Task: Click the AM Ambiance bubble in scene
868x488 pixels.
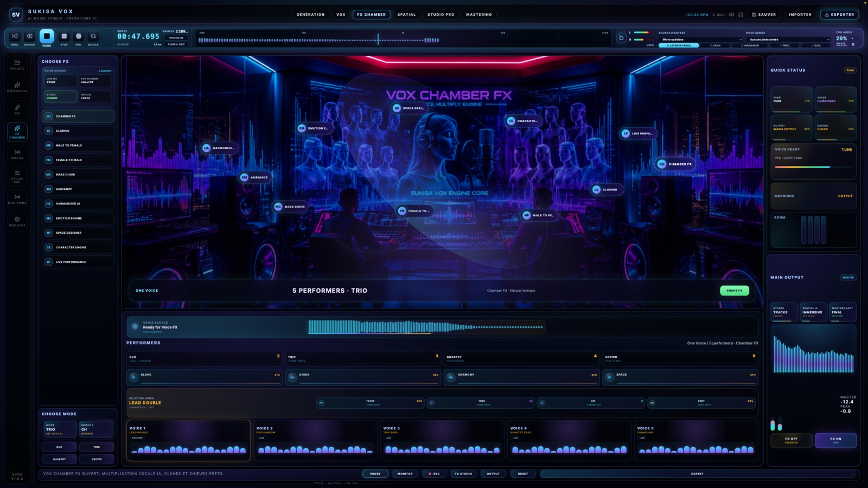Action: 255,177
